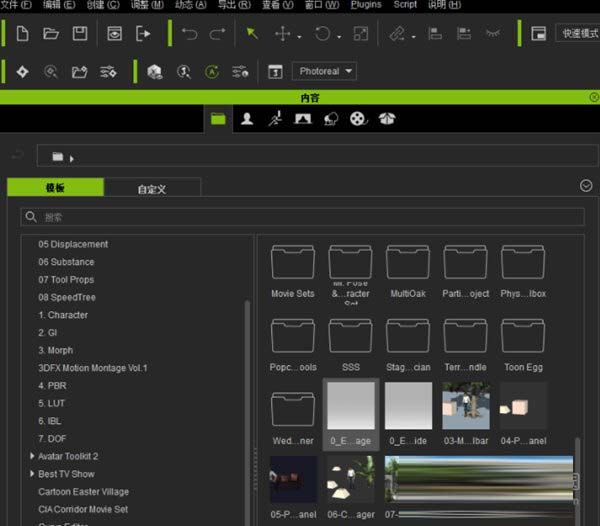Image resolution: width=600 pixels, height=526 pixels.
Task: Open the Plugins menu
Action: [x=366, y=5]
